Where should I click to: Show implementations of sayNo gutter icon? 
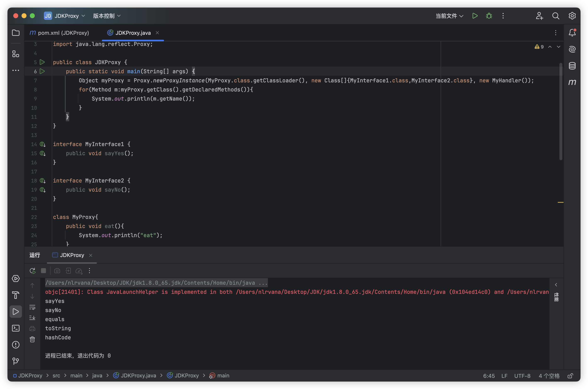43,190
